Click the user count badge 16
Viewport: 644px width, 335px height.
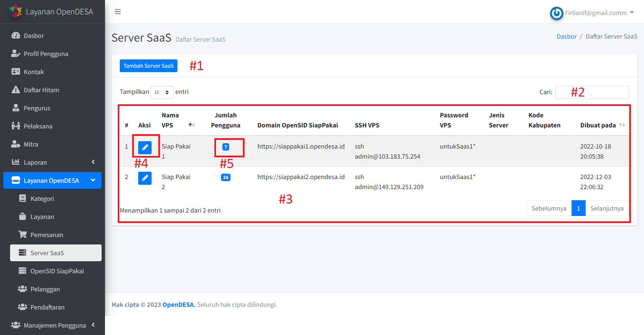click(226, 177)
